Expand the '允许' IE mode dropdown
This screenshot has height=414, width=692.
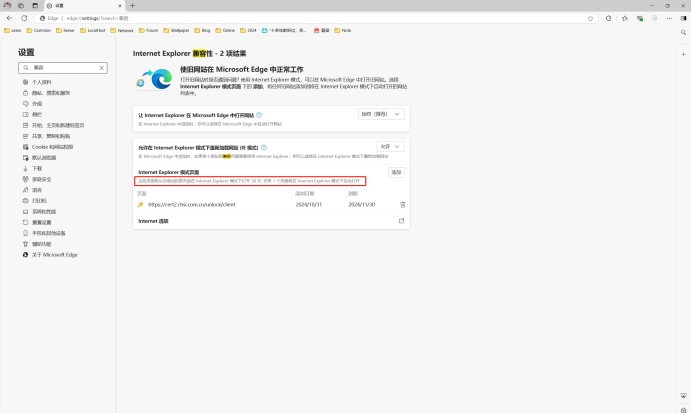[390, 146]
